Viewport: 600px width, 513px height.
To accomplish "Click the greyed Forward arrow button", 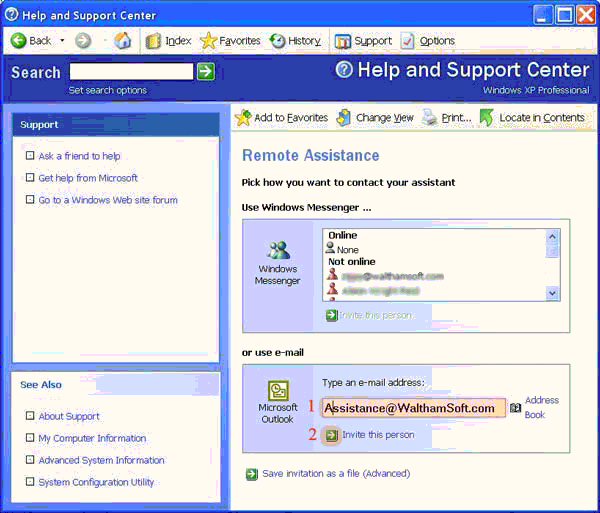I will pos(83,40).
